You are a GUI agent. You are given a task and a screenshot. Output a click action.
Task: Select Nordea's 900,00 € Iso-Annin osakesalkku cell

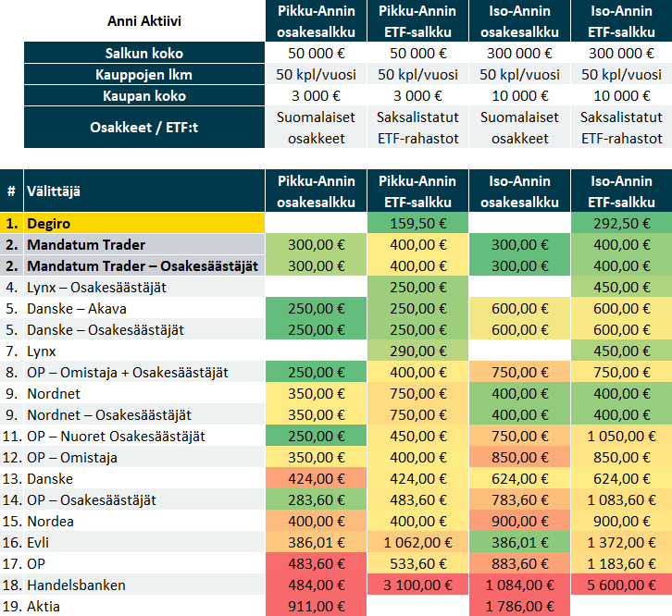(519, 522)
